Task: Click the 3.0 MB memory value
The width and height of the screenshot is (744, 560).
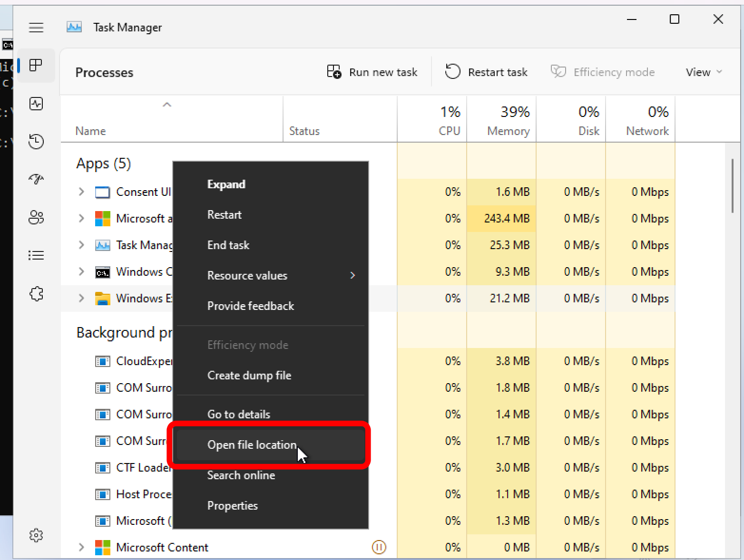Action: [512, 468]
